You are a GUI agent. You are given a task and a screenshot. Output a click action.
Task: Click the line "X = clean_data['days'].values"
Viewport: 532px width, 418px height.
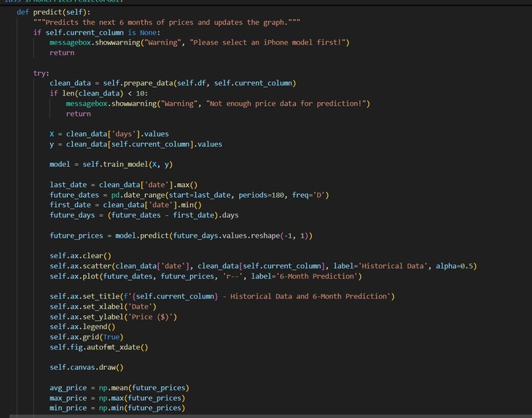click(109, 133)
